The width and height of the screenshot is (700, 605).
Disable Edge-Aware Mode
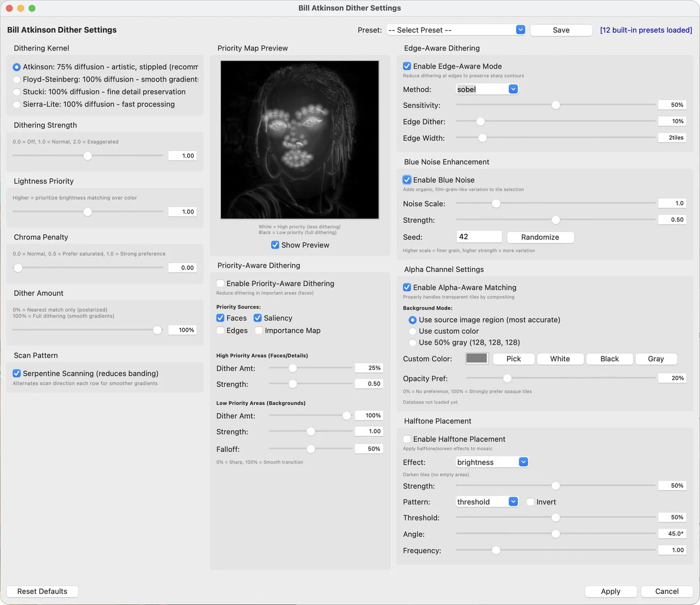(x=407, y=66)
